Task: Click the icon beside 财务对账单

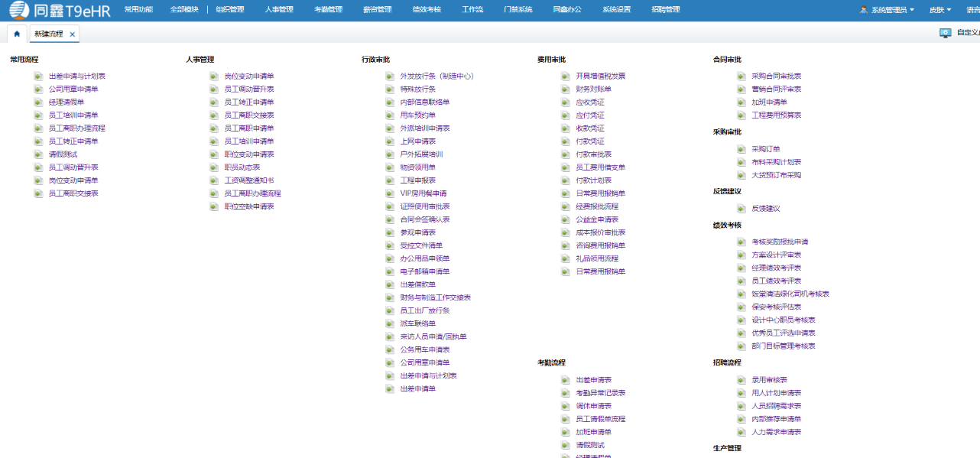Action: [x=566, y=89]
